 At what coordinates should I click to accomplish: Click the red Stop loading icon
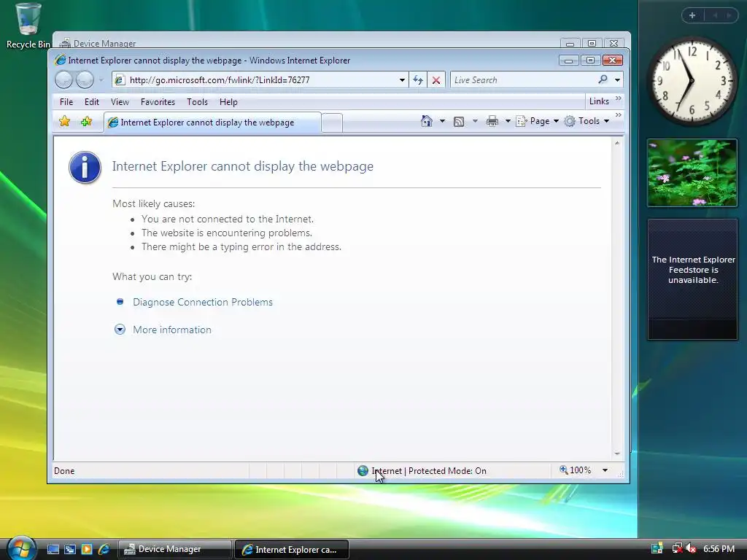tap(436, 80)
